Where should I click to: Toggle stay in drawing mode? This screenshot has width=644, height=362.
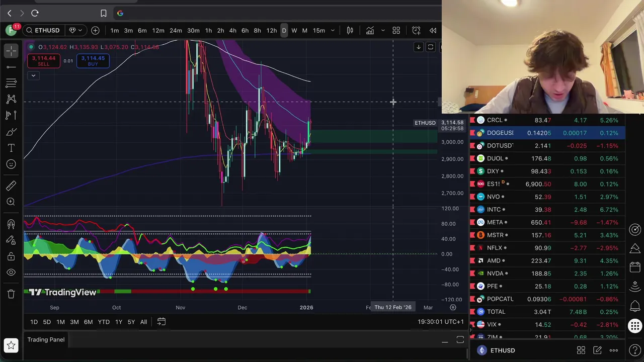pos(11,240)
